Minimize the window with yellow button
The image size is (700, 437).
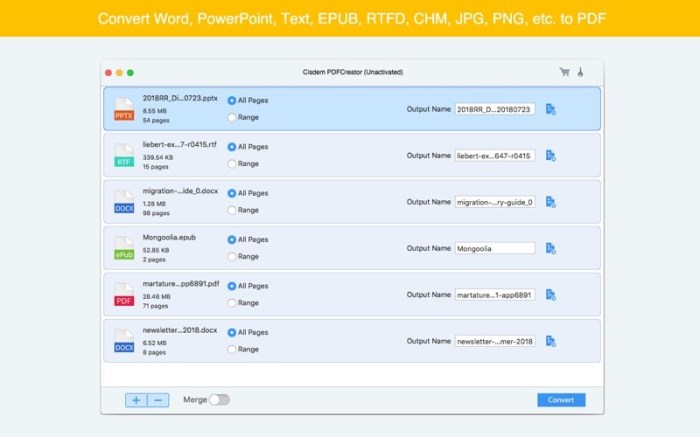coord(119,72)
